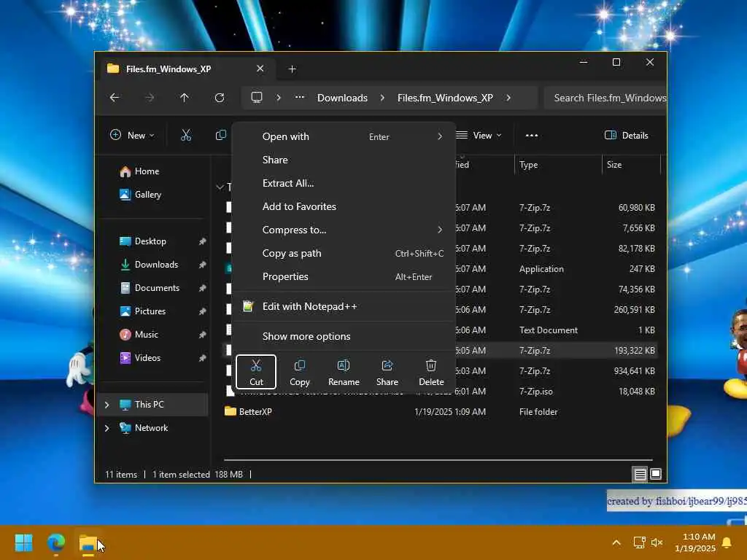Click File Explorer taskbar icon

click(88, 542)
